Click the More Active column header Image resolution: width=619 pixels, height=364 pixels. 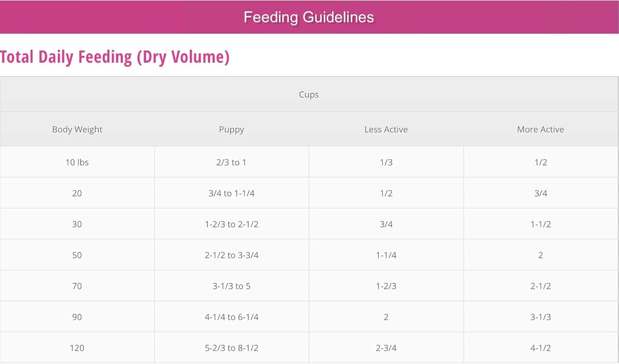541,129
